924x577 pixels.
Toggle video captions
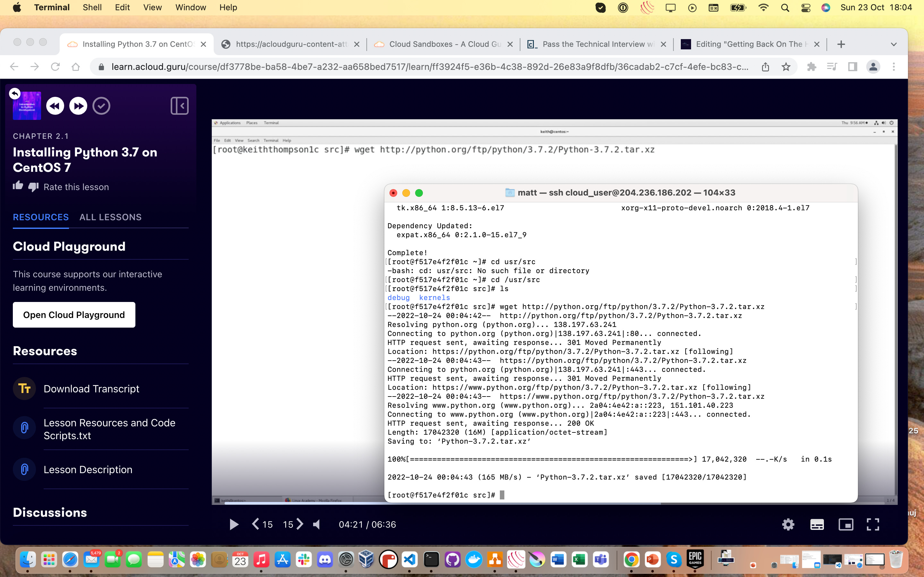[x=817, y=524]
